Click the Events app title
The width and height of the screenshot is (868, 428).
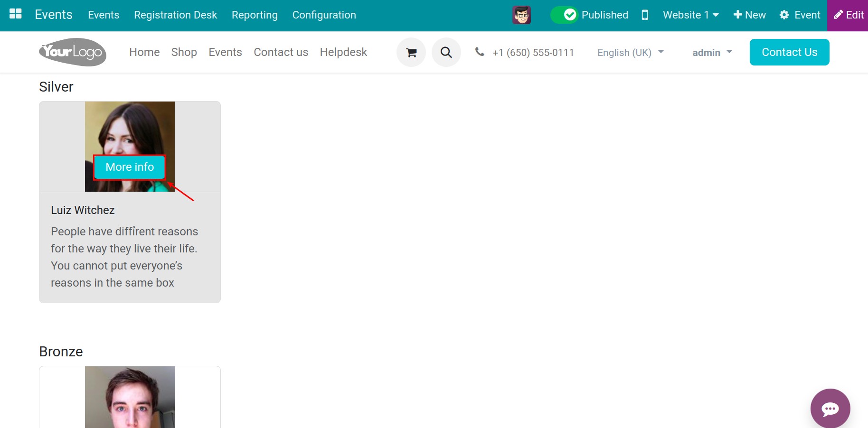coord(54,15)
